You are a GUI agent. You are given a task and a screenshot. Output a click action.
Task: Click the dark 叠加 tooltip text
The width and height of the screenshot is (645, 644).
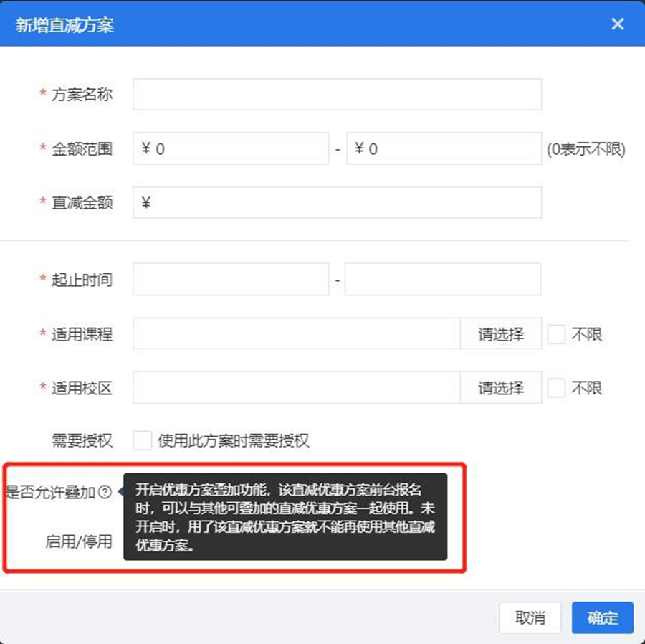[x=285, y=516]
